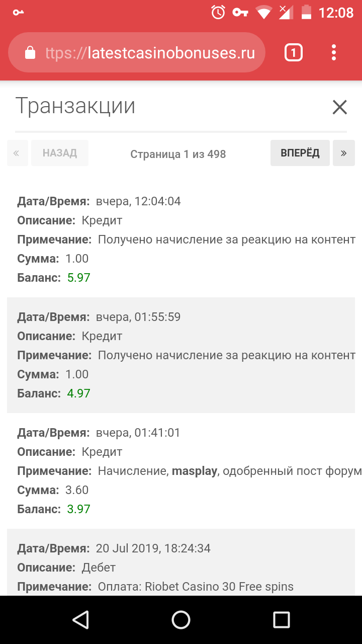Jump to last page double-arrow button
The image size is (362, 644).
(344, 153)
